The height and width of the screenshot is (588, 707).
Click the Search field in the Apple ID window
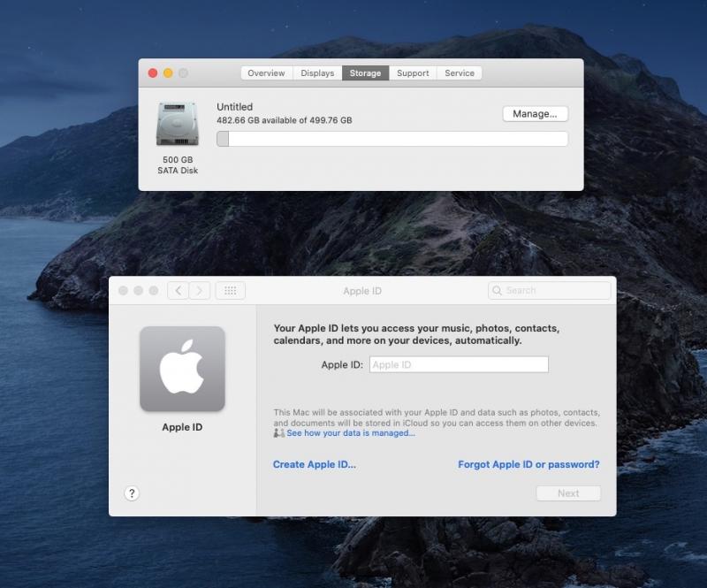coord(549,290)
